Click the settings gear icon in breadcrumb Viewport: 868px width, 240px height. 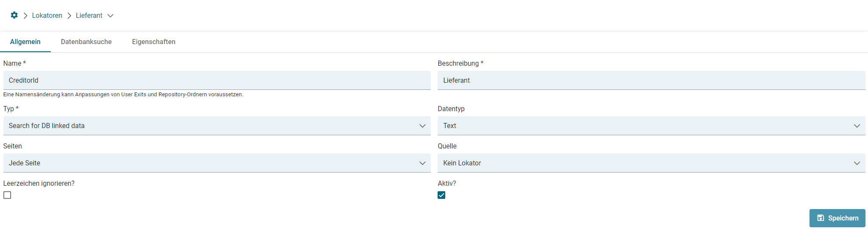tap(14, 15)
